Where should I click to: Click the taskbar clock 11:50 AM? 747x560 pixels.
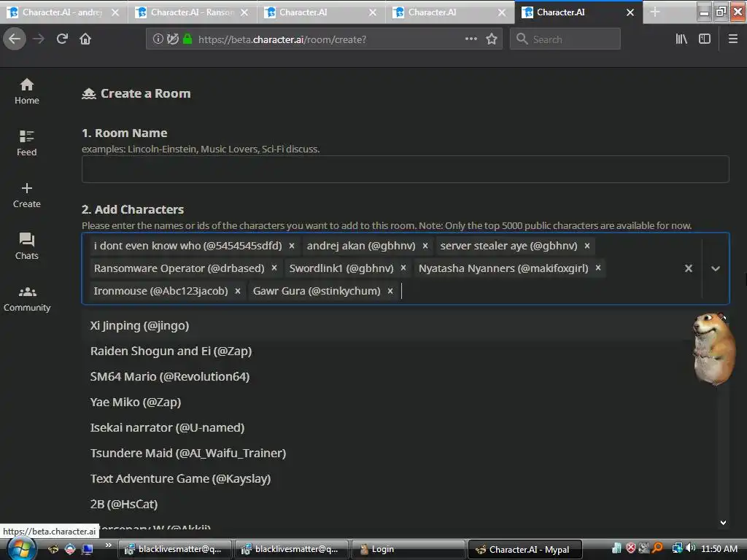(719, 548)
